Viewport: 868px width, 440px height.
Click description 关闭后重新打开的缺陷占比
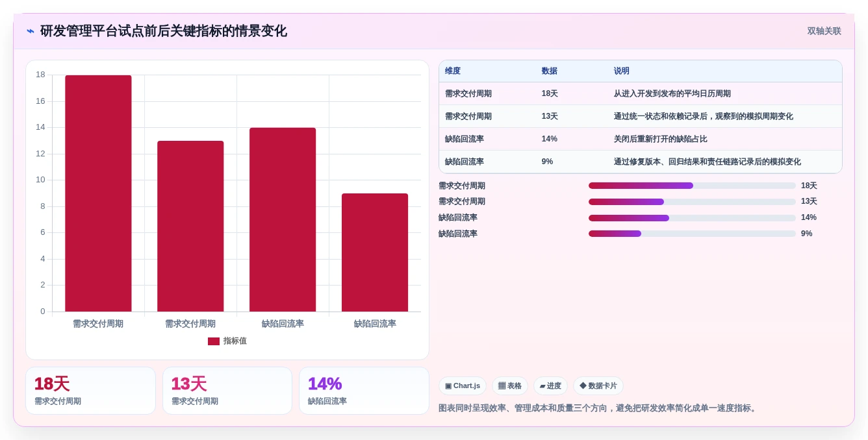point(661,139)
